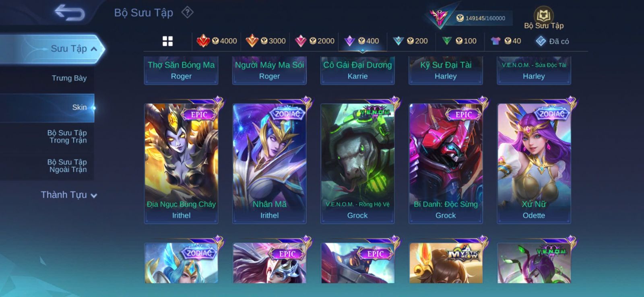This screenshot has width=644, height=297.
Task: Select the purple 400-point tier tab
Action: tap(362, 41)
